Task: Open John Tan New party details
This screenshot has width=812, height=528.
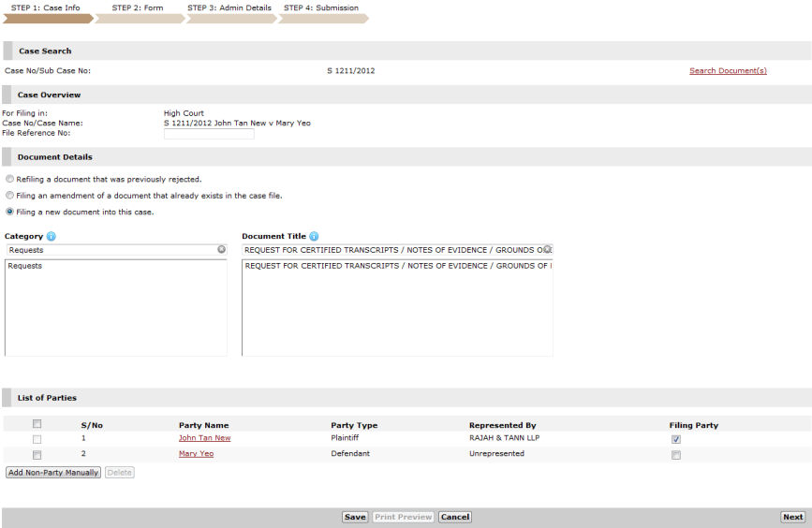Action: click(204, 438)
